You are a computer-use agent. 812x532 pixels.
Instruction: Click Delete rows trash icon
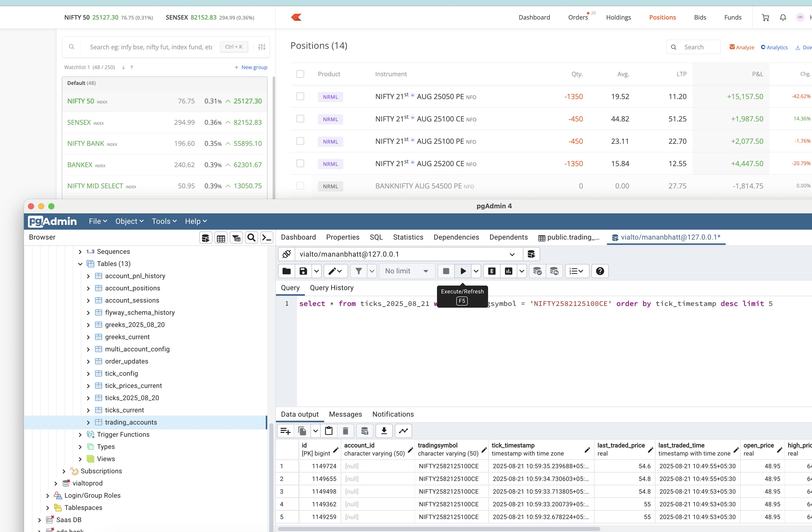click(345, 431)
